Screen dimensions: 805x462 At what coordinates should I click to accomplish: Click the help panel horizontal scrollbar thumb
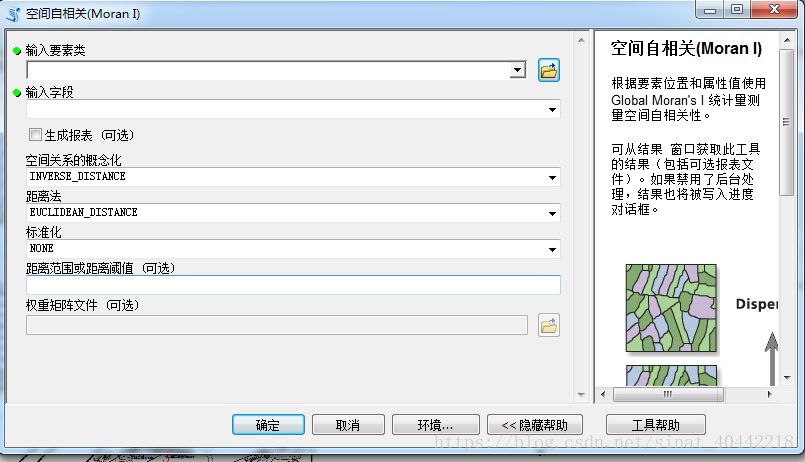click(668, 394)
